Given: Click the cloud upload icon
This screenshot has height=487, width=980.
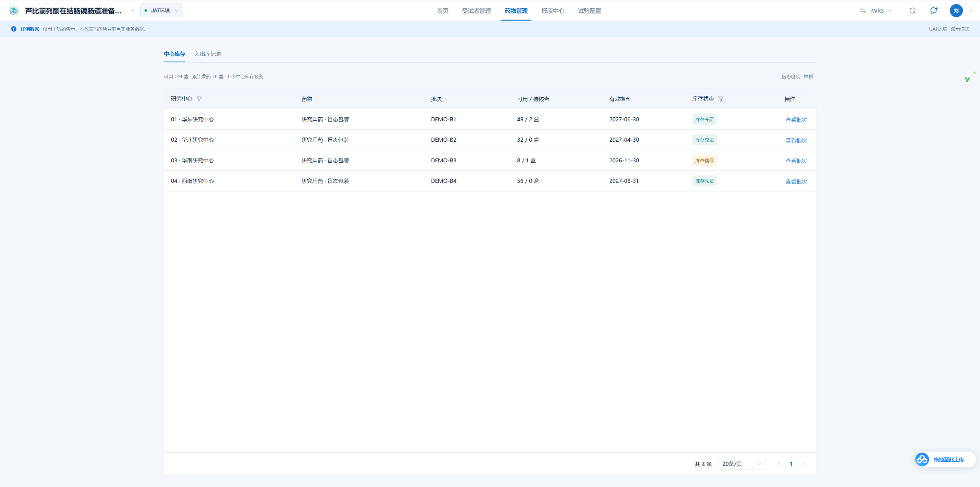Looking at the screenshot, I should (922, 460).
